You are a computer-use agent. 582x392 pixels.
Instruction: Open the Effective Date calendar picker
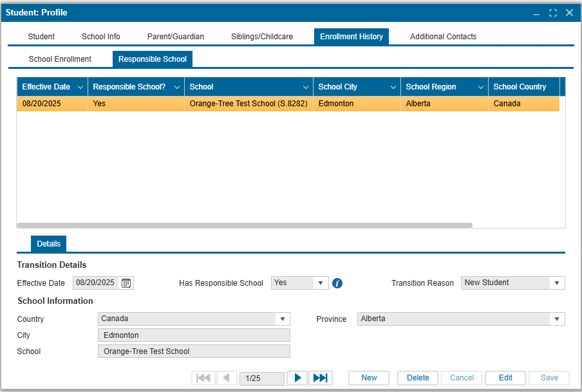tap(126, 283)
